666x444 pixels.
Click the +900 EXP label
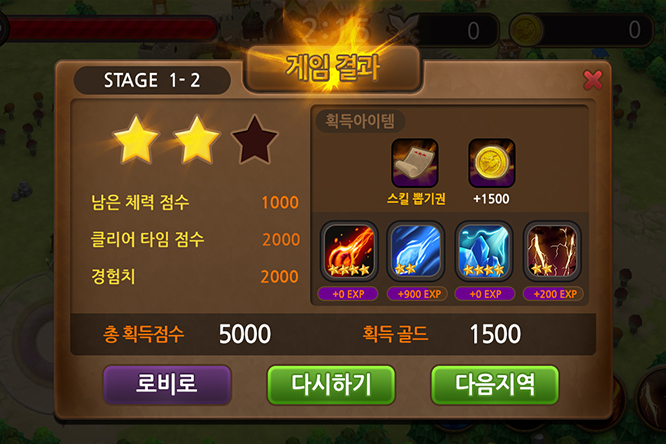click(417, 294)
